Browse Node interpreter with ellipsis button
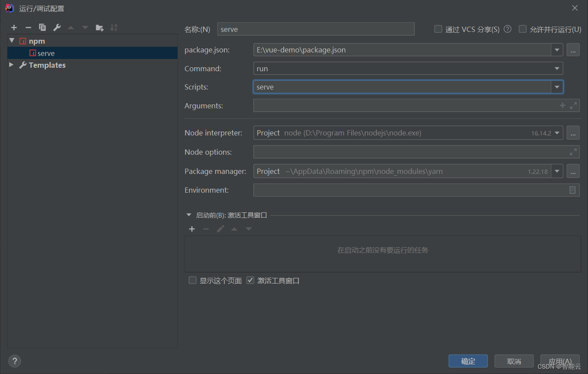588x374 pixels. point(573,132)
